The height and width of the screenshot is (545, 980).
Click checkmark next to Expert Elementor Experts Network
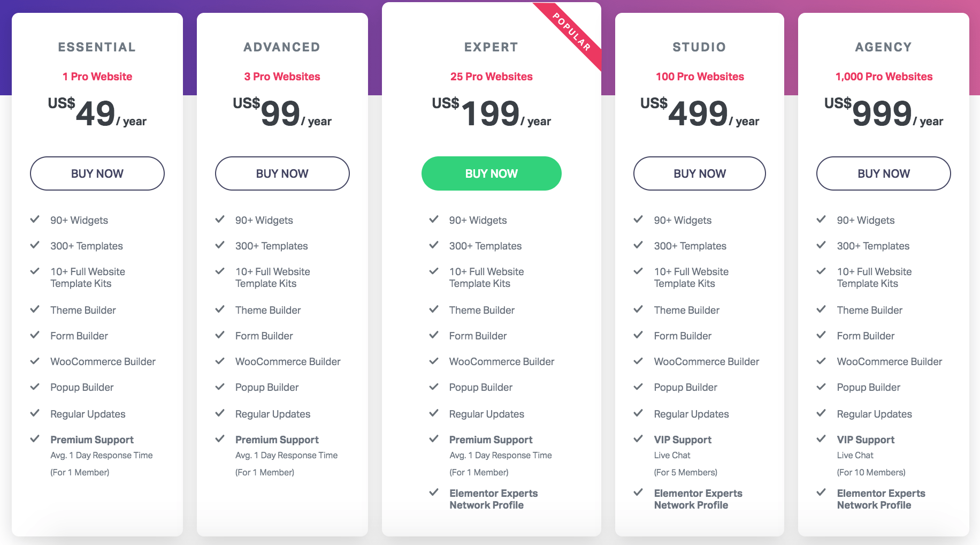(434, 493)
